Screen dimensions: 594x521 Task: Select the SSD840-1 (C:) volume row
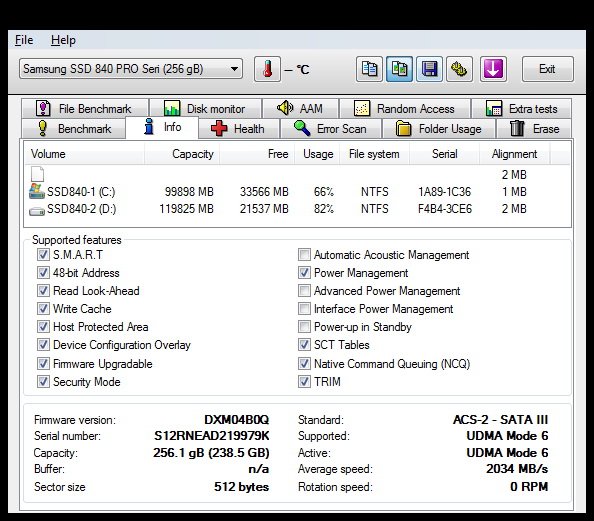coord(297,192)
